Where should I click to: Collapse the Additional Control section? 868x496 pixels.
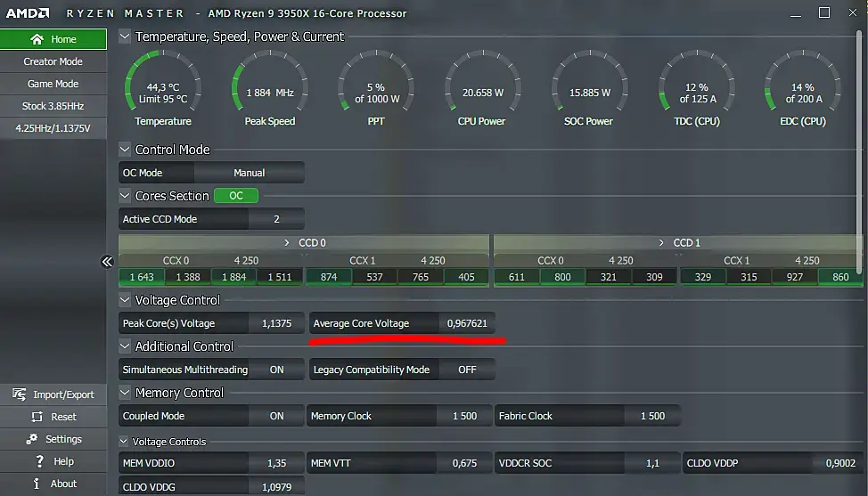pyautogui.click(x=125, y=346)
